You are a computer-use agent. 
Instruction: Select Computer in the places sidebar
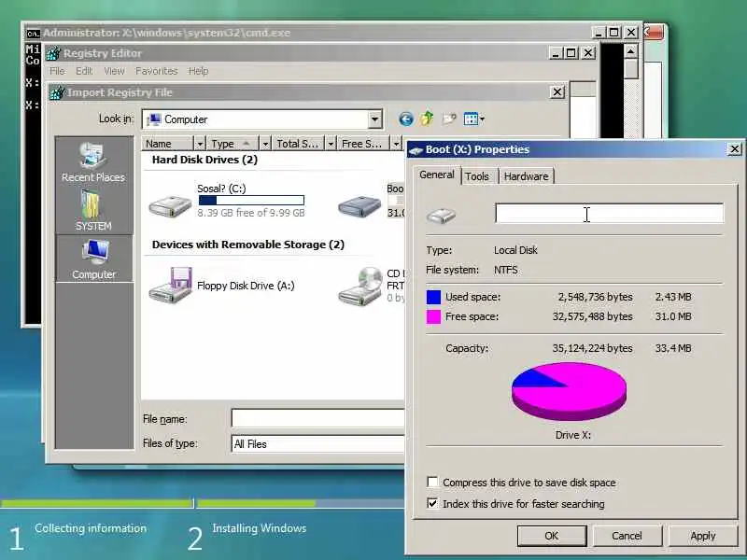pyautogui.click(x=94, y=259)
